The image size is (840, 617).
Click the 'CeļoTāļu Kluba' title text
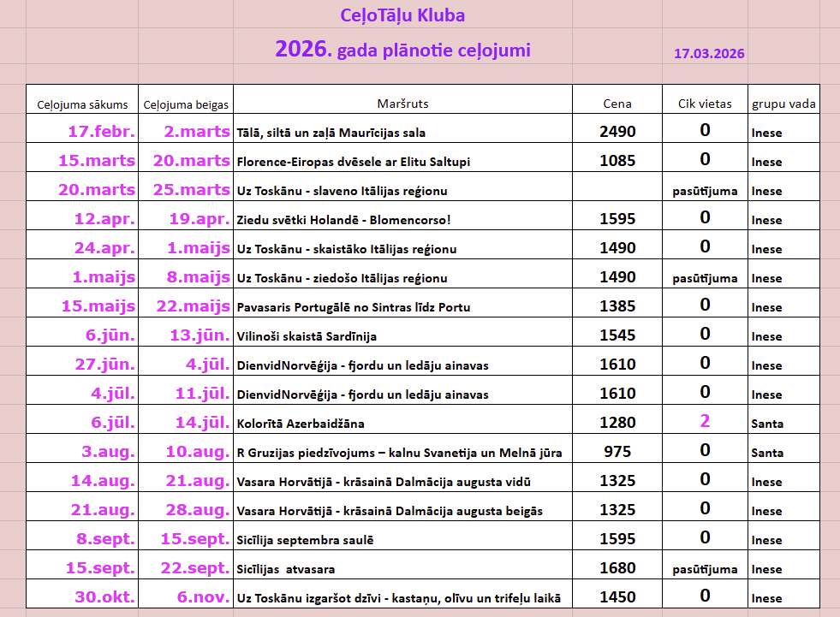[402, 15]
